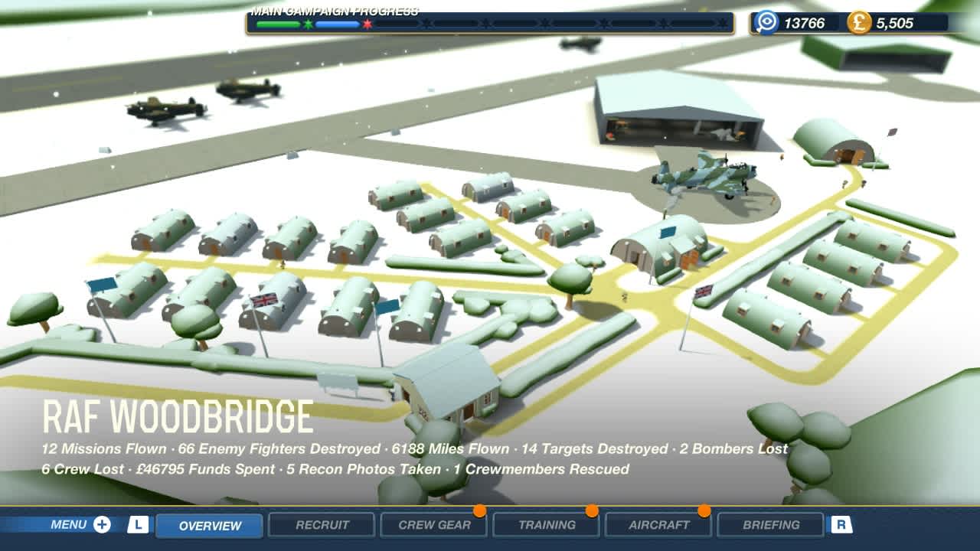Select the Overview tab
Viewport: 980px width, 551px height.
(x=208, y=525)
